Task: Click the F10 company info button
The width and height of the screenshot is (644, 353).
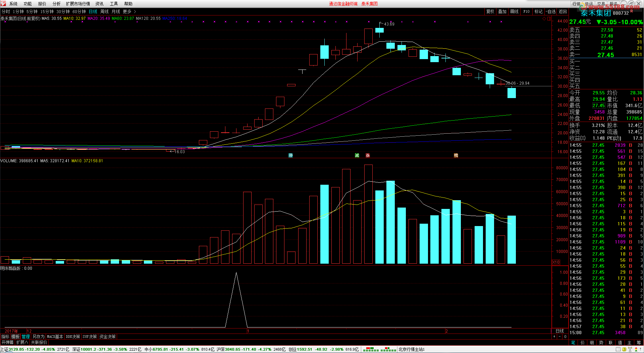Action: tap(526, 11)
